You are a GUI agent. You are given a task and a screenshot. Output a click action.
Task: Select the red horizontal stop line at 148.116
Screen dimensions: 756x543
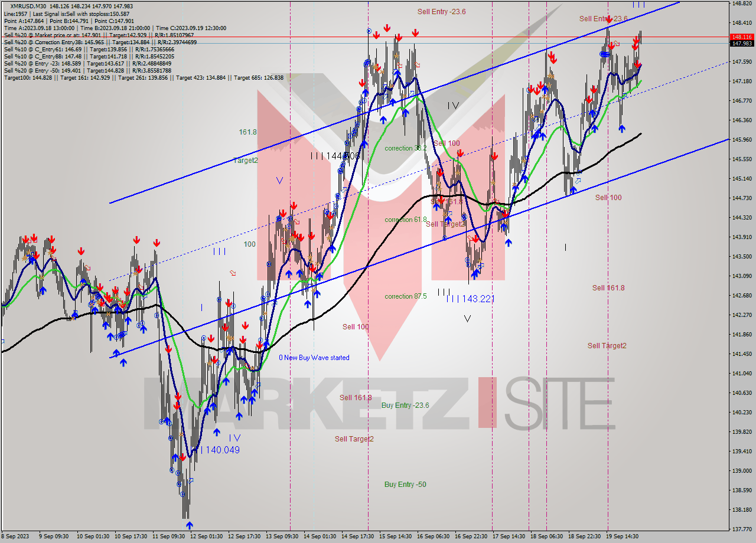click(x=364, y=37)
